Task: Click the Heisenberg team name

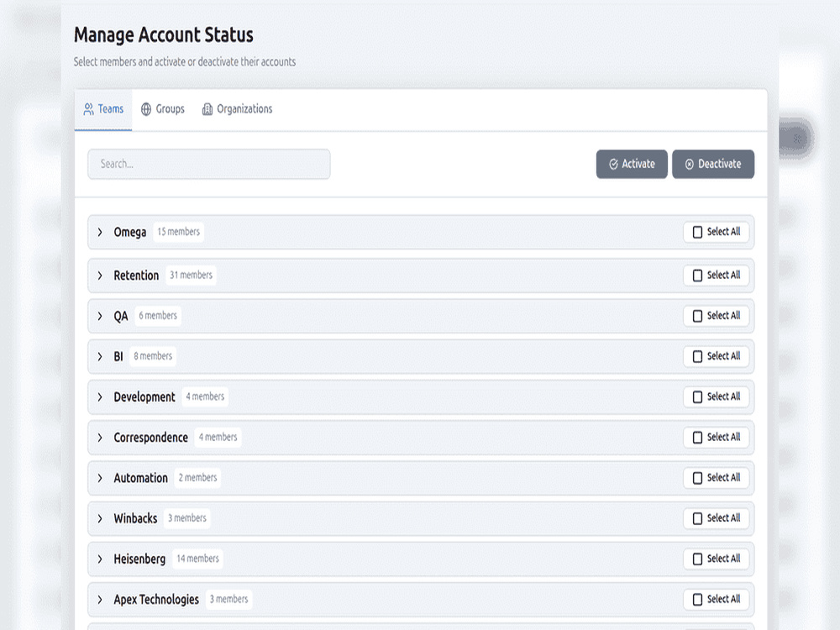Action: [x=139, y=559]
